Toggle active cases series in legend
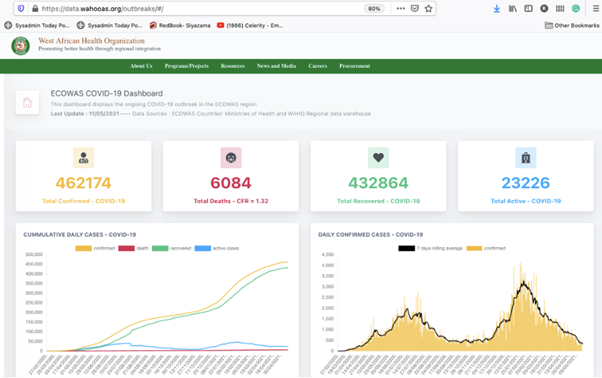This screenshot has width=602, height=378. point(217,248)
